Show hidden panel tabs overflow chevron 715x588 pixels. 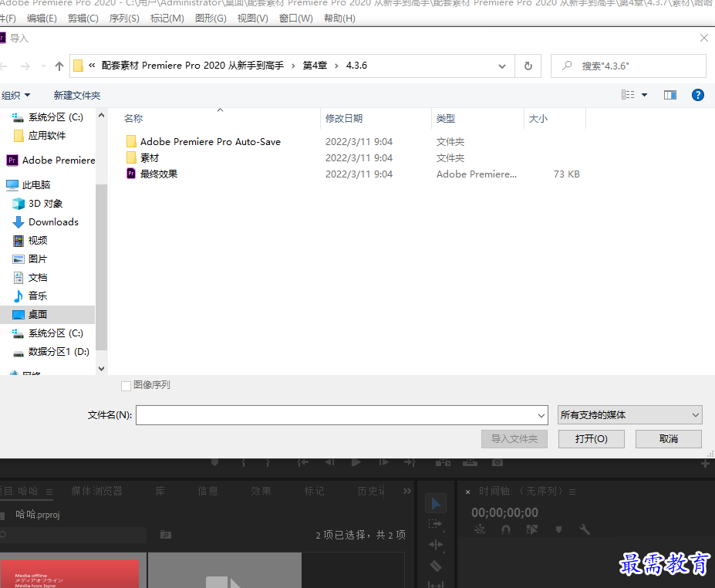point(407,491)
